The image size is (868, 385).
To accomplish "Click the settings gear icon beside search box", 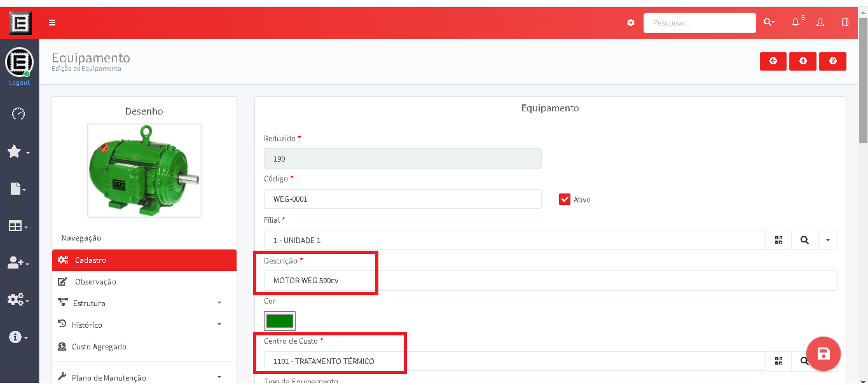I will pyautogui.click(x=631, y=23).
